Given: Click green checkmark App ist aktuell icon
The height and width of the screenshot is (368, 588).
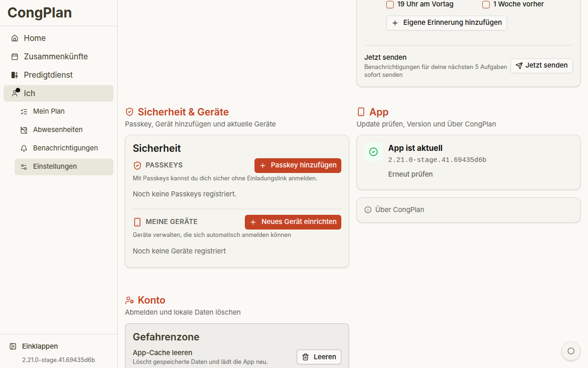Looking at the screenshot, I should 373,152.
